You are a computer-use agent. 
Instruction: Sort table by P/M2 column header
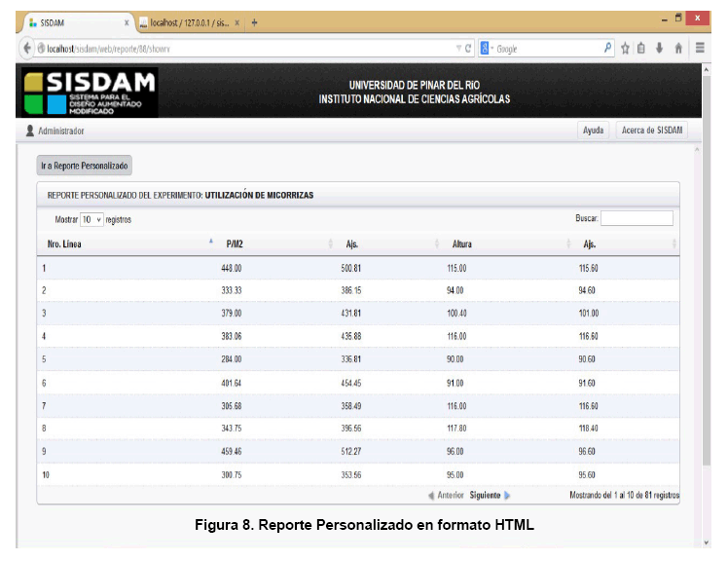point(234,243)
